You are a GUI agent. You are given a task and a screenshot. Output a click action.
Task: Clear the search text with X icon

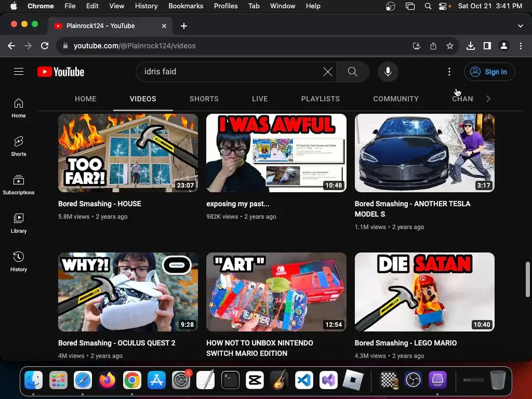(x=327, y=72)
